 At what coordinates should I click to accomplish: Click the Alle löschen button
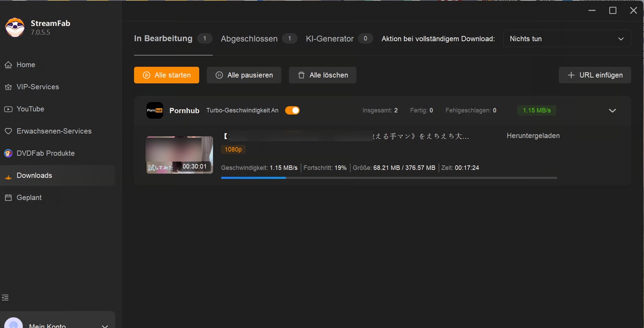[323, 75]
